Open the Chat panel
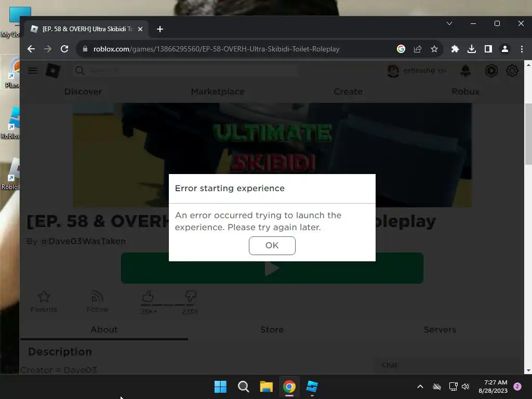This screenshot has width=532, height=399. coord(448,365)
